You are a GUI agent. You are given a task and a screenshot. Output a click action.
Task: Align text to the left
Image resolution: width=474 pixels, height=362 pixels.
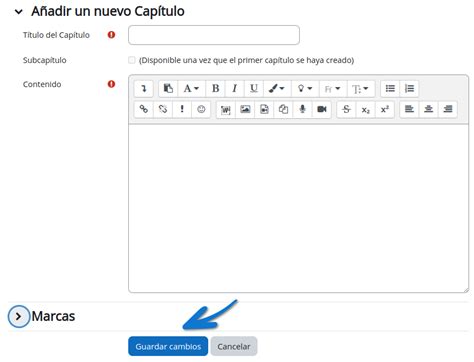click(x=409, y=109)
